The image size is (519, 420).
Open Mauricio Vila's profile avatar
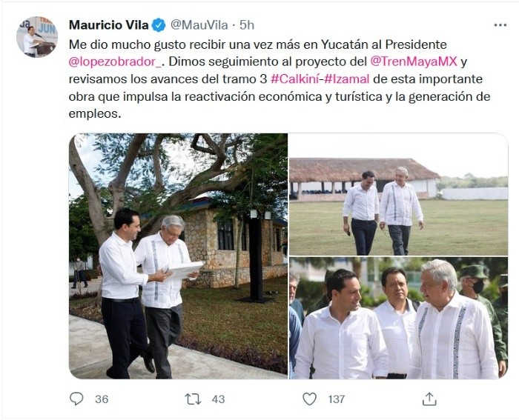tap(37, 37)
